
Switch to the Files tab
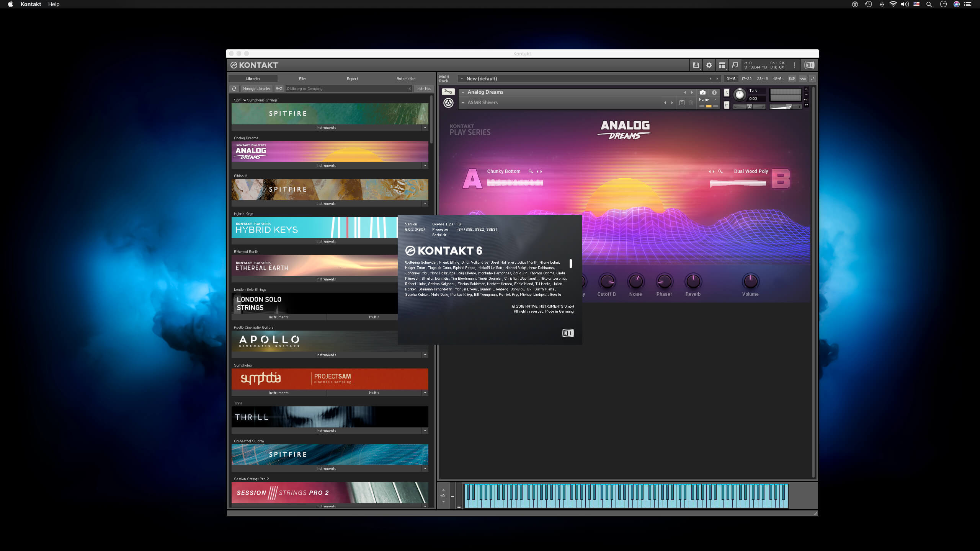click(302, 79)
